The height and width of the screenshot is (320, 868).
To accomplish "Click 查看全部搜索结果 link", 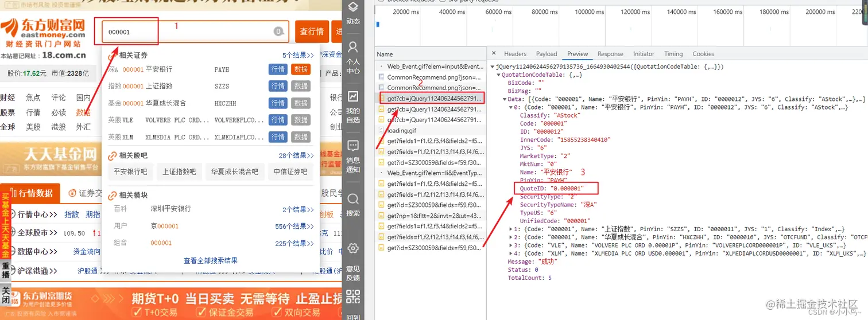I will point(211,260).
